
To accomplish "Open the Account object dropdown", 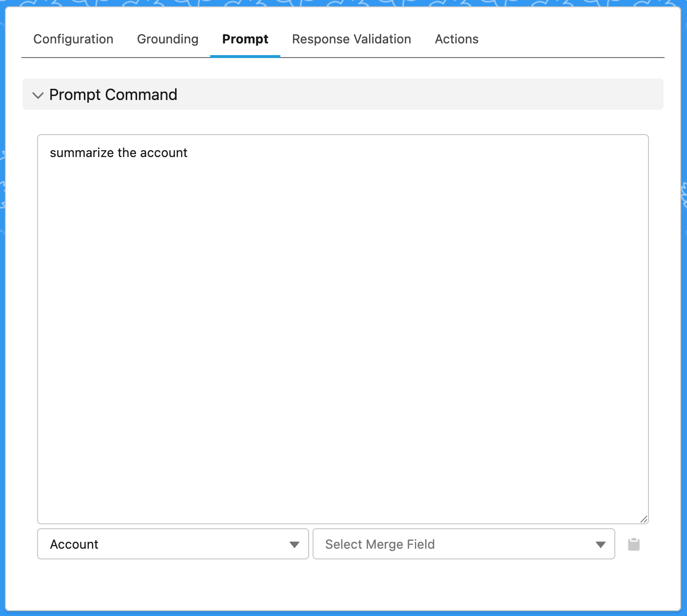I will [173, 544].
